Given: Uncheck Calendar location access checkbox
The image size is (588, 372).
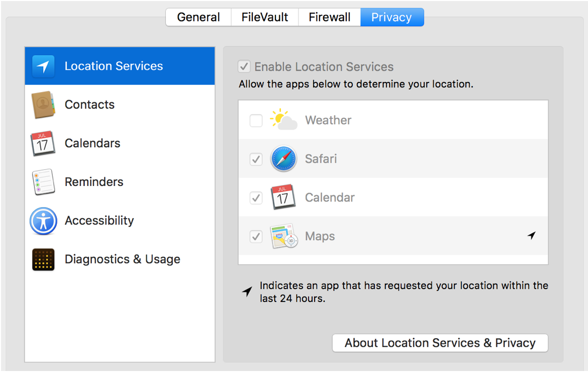Looking at the screenshot, I should (x=256, y=198).
